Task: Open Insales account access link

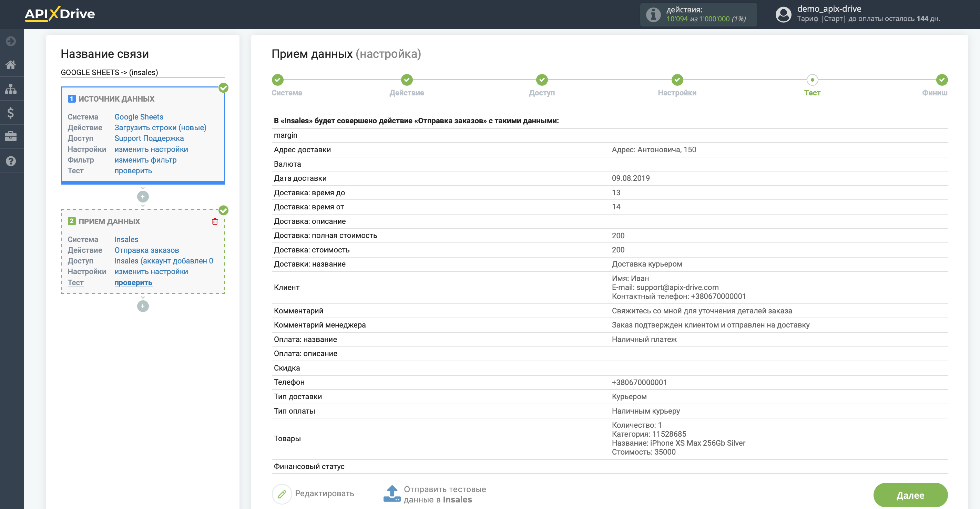Action: click(164, 261)
